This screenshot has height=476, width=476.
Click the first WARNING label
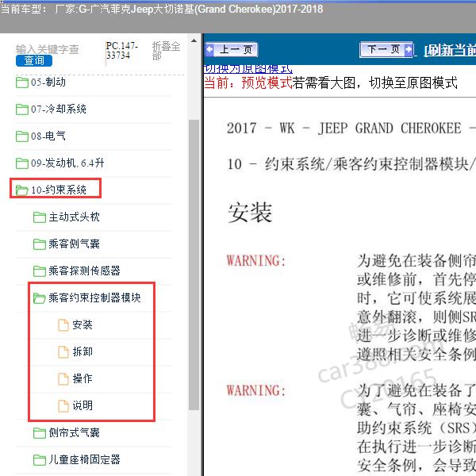coord(256,261)
